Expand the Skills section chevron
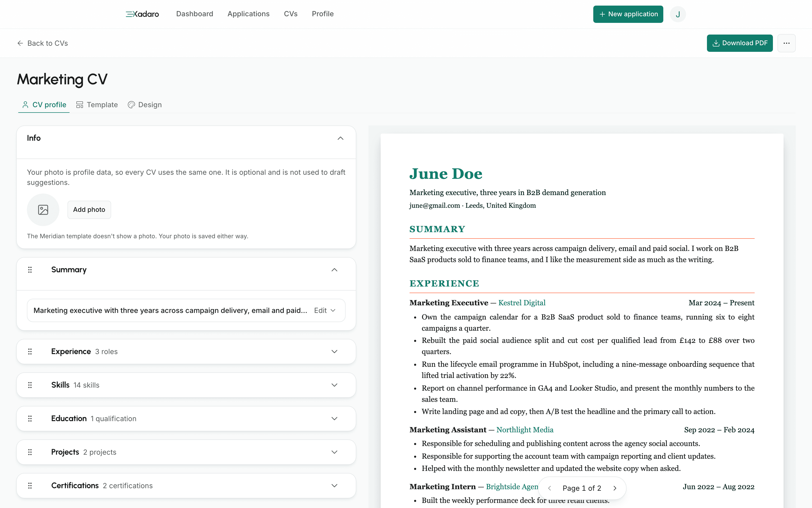 334,385
